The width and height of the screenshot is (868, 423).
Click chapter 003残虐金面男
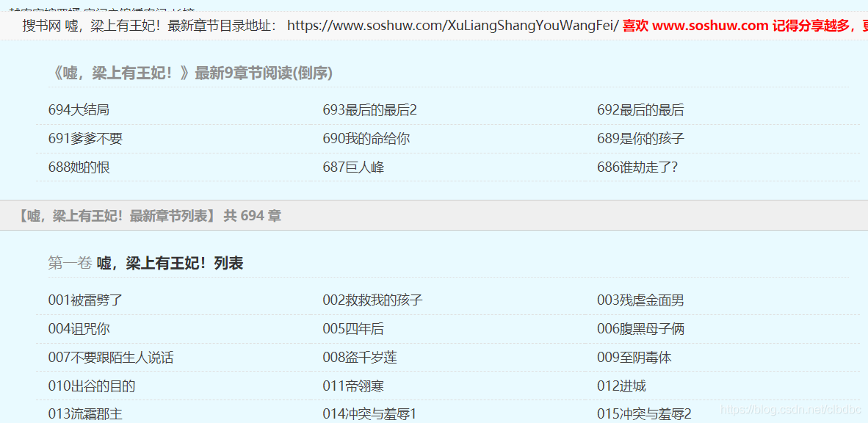(640, 300)
